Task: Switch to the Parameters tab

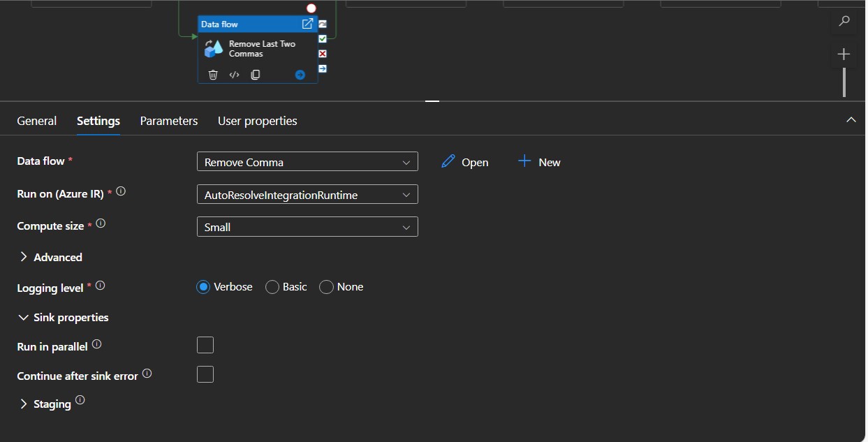Action: 169,121
